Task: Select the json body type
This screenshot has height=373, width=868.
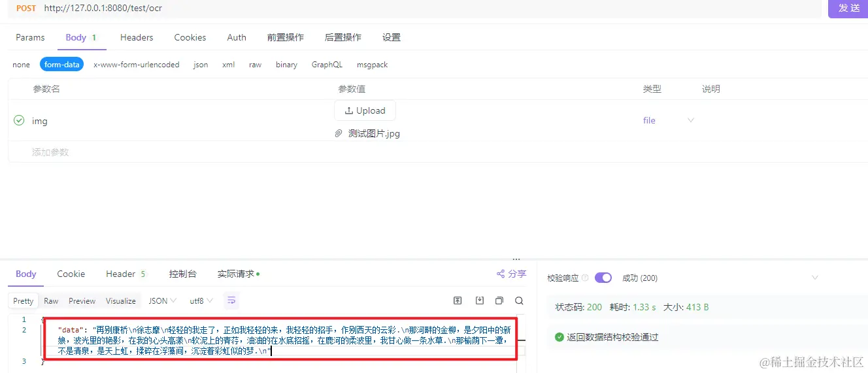Action: (x=201, y=65)
